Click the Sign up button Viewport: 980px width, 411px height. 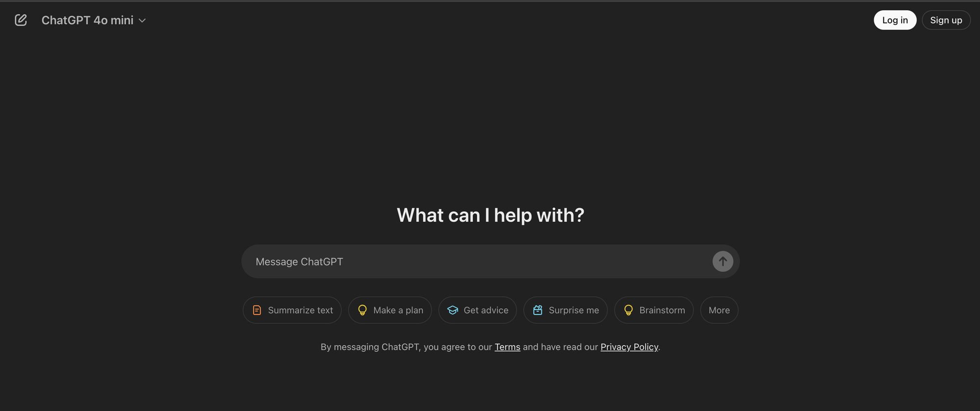[946, 20]
